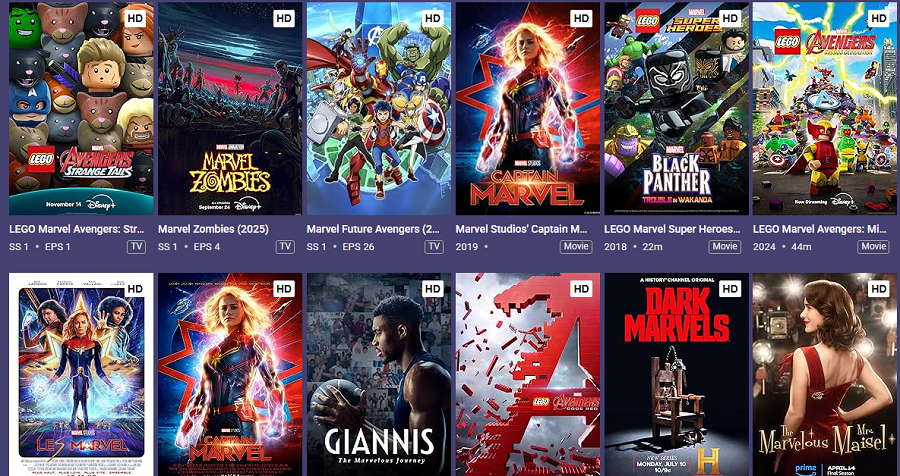The image size is (900, 476).
Task: Click 'SS 1' under Marvel Zombies (2025)
Action: [168, 247]
